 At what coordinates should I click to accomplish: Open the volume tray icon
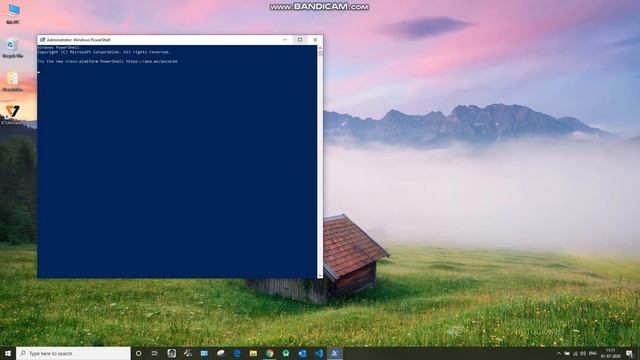[583, 353]
